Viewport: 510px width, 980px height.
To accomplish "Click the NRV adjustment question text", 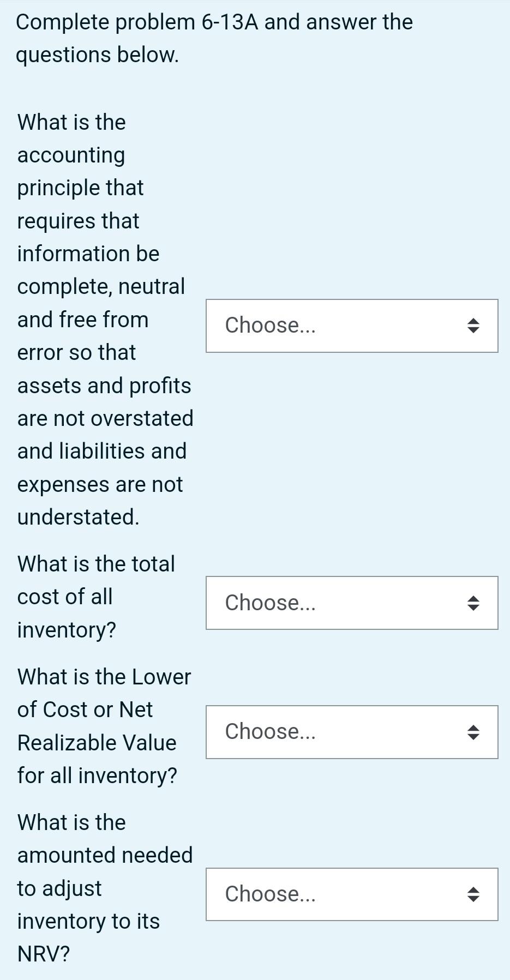I will [x=105, y=888].
